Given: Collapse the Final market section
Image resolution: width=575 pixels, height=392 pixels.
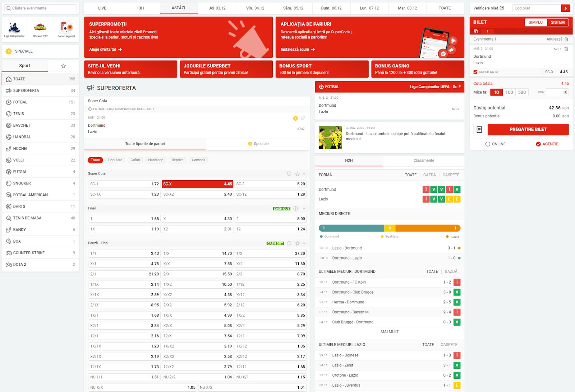Looking at the screenshot, I should pyautogui.click(x=304, y=209).
